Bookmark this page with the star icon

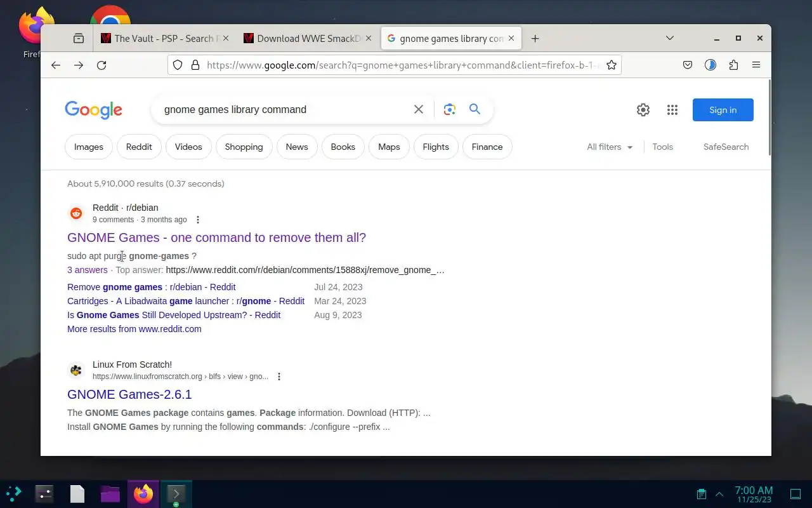tap(612, 65)
